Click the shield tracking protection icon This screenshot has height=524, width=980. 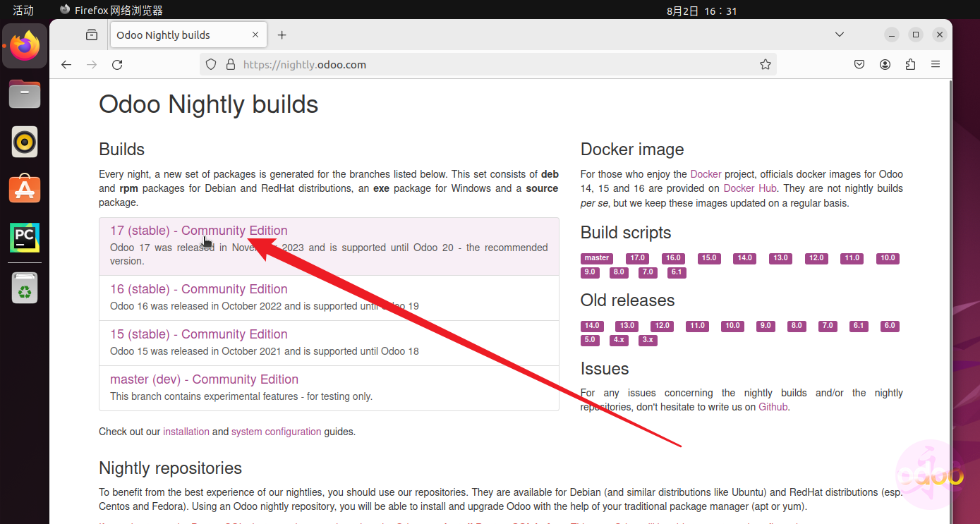pos(210,65)
